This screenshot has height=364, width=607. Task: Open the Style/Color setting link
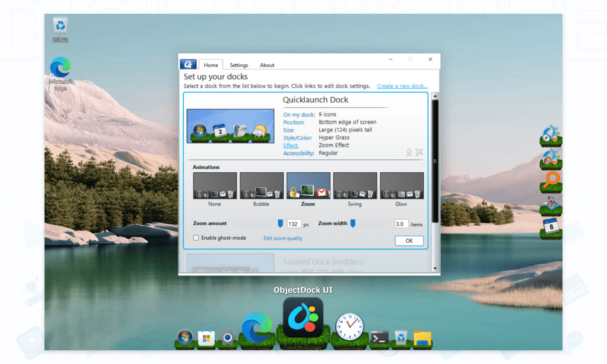(x=298, y=138)
